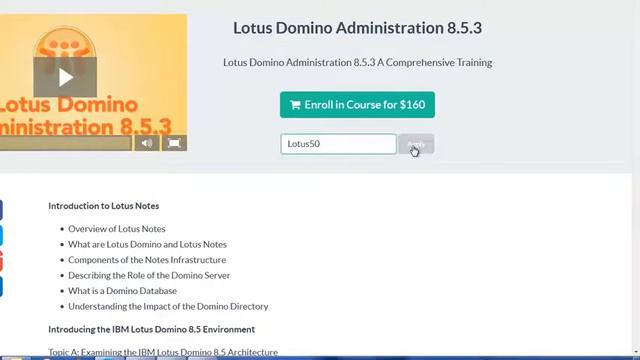Screen dimensions: 640x360
Task: Click Enroll in Course for $160
Action: [357, 104]
